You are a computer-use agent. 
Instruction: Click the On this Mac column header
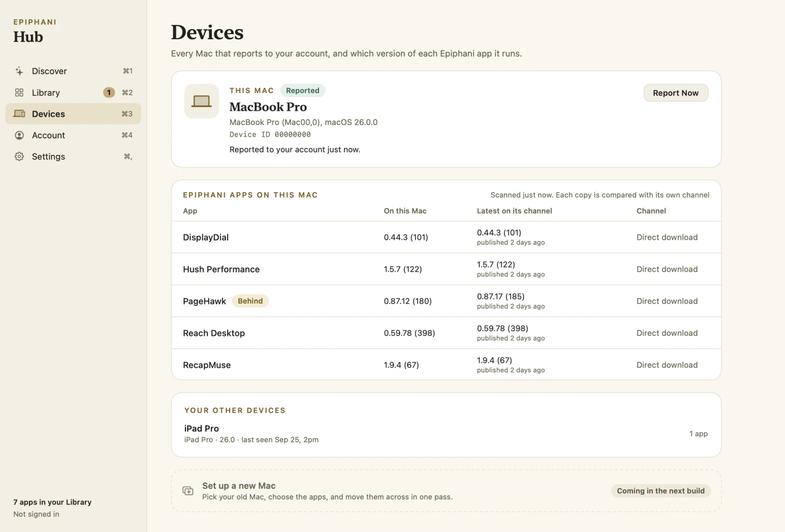(x=405, y=211)
